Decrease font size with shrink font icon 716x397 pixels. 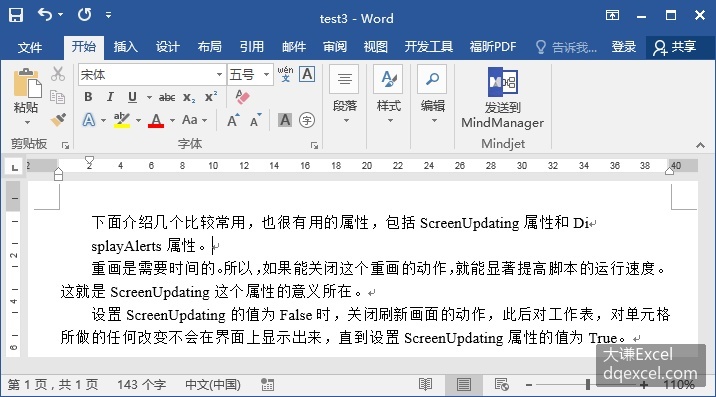pyautogui.click(x=255, y=121)
